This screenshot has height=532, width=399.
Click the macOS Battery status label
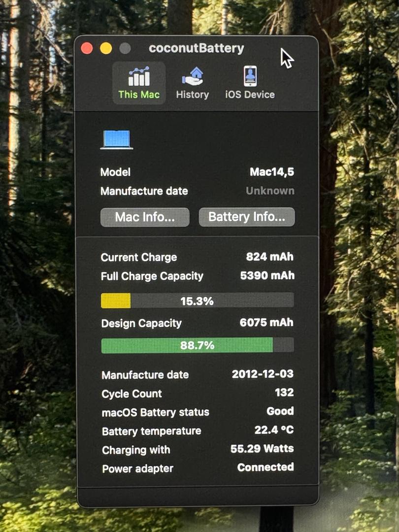click(x=155, y=412)
